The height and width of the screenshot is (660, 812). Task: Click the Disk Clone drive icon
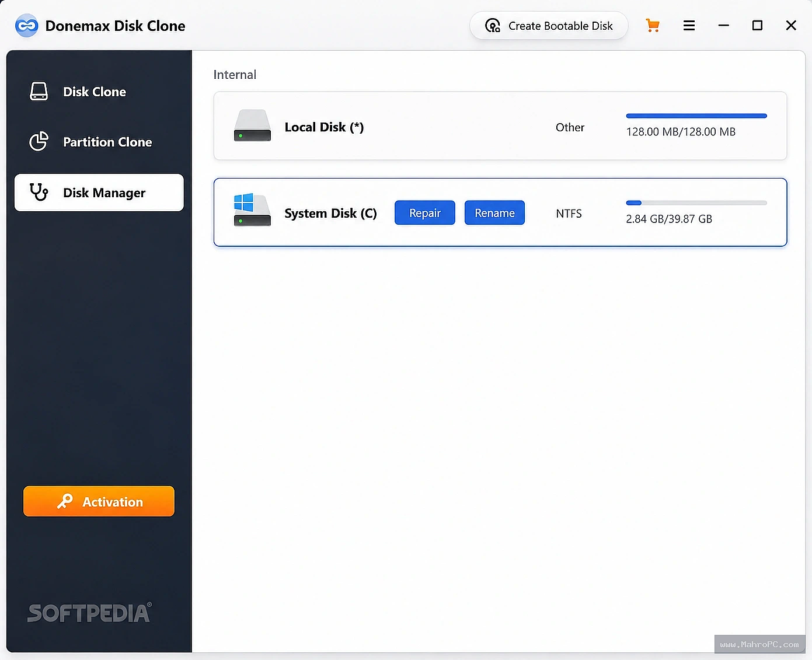pos(39,92)
